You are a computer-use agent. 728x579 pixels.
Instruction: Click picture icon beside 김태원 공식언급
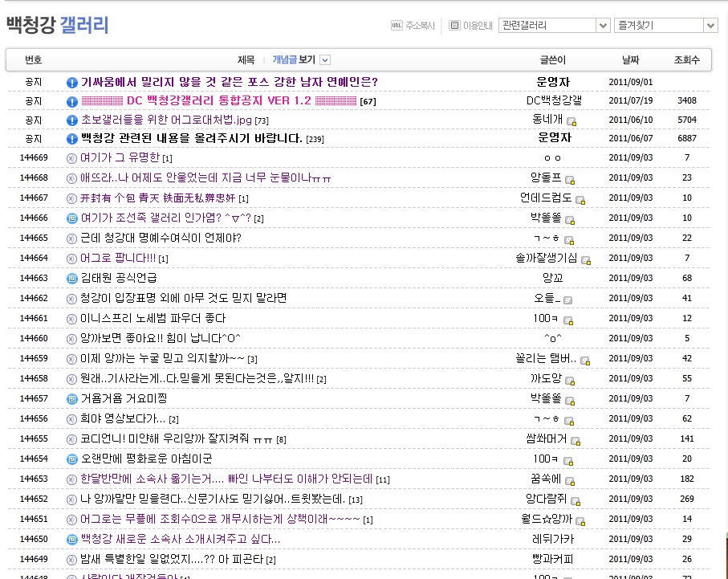(71, 279)
